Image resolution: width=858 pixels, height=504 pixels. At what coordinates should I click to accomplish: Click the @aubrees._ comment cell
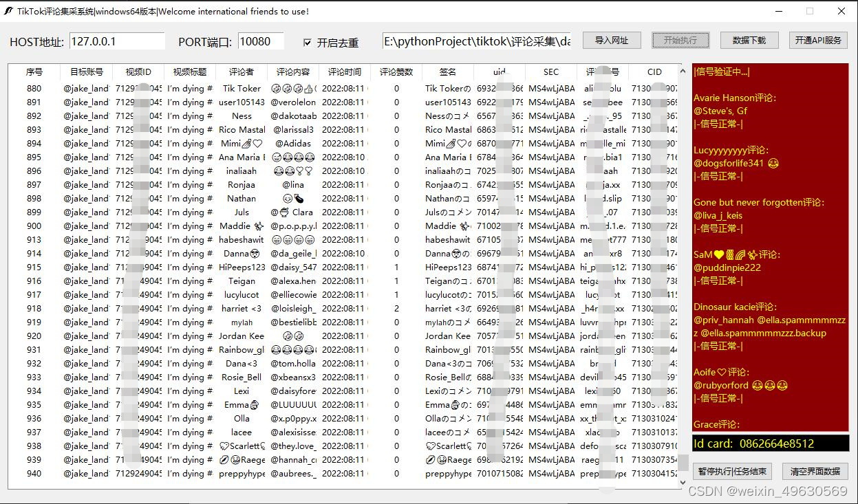(293, 473)
